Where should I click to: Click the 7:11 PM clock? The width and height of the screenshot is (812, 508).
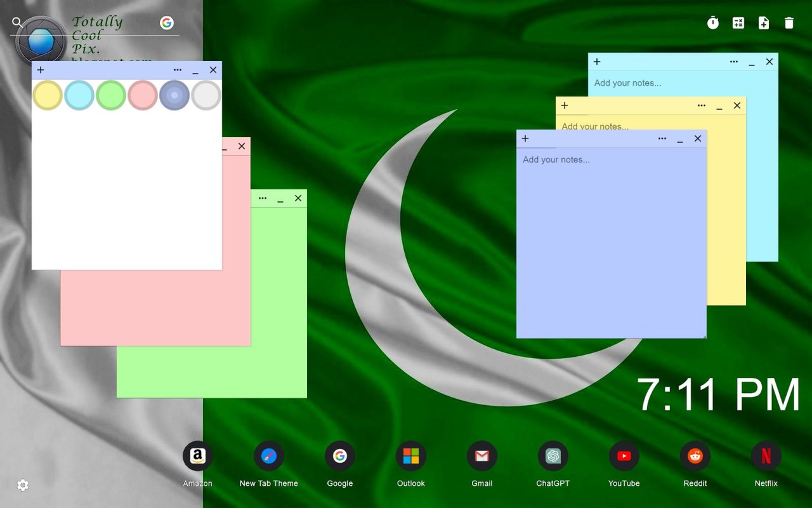point(719,395)
